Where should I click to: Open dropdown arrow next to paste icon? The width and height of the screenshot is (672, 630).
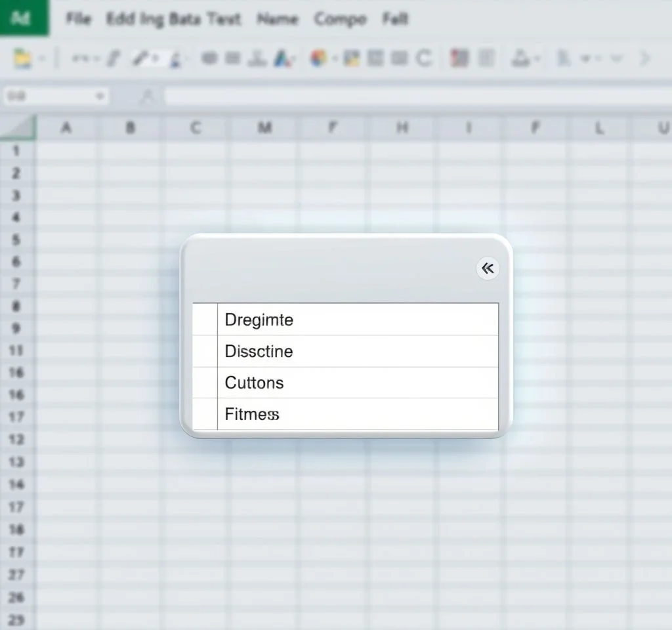pyautogui.click(x=42, y=59)
